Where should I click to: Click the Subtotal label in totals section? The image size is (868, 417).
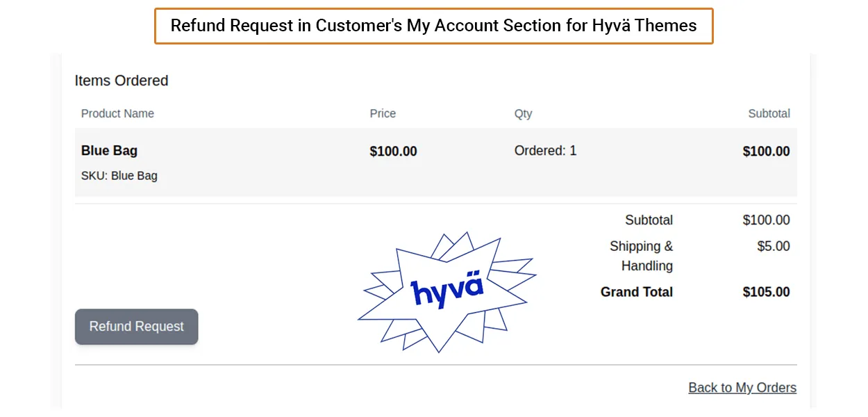tap(649, 220)
